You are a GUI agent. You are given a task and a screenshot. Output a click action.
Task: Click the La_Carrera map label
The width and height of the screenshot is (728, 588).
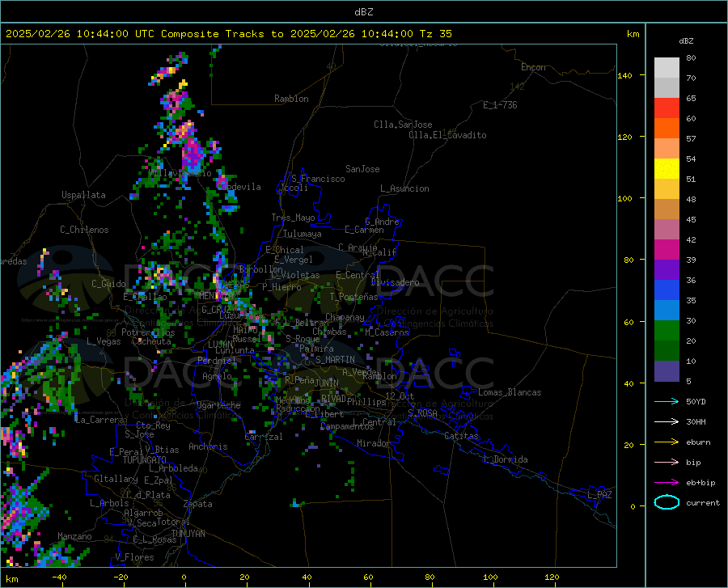(x=99, y=420)
